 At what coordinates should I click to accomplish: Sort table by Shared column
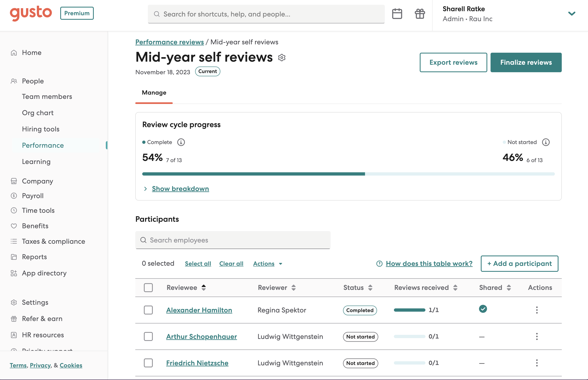coord(508,288)
